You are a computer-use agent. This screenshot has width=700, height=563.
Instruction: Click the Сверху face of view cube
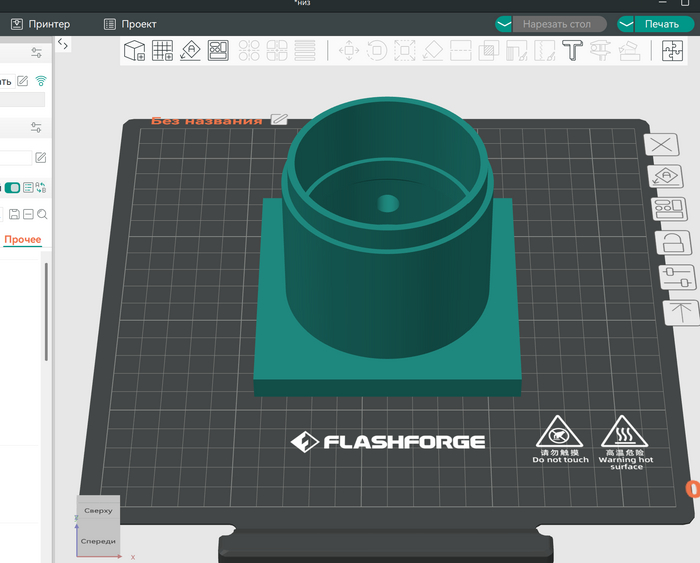pyautogui.click(x=99, y=510)
